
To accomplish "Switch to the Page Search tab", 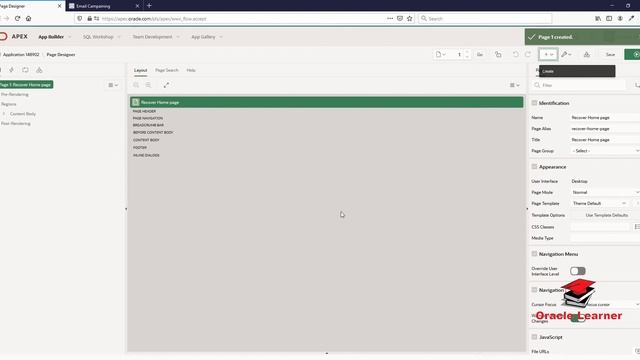I will (167, 70).
